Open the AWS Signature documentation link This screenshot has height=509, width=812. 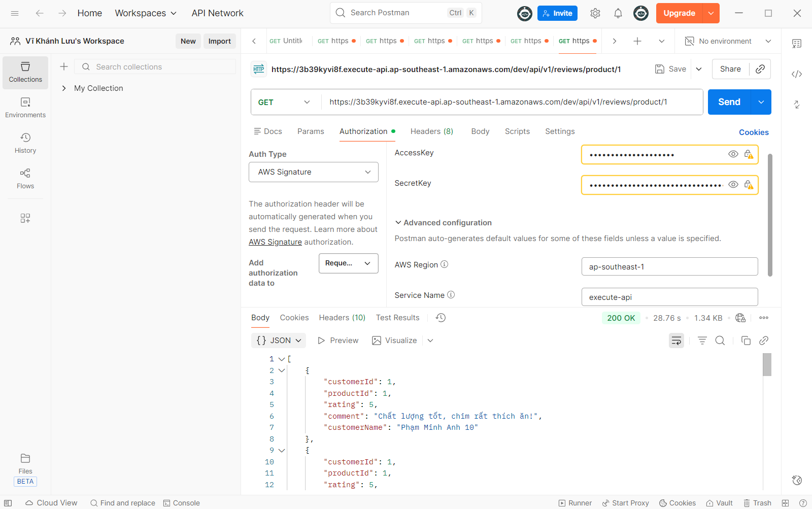pos(275,242)
